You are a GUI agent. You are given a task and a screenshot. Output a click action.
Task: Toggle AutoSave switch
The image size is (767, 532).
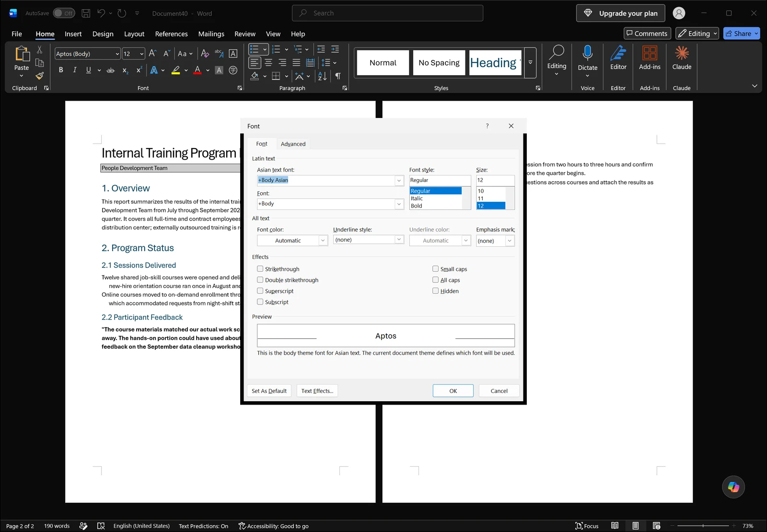[64, 13]
